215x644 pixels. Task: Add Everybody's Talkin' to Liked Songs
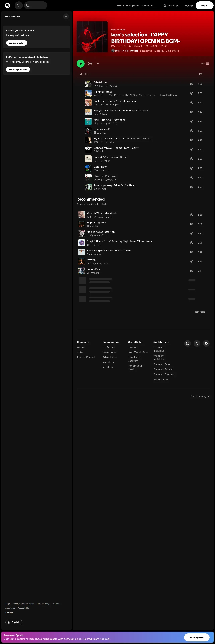pos(191,112)
